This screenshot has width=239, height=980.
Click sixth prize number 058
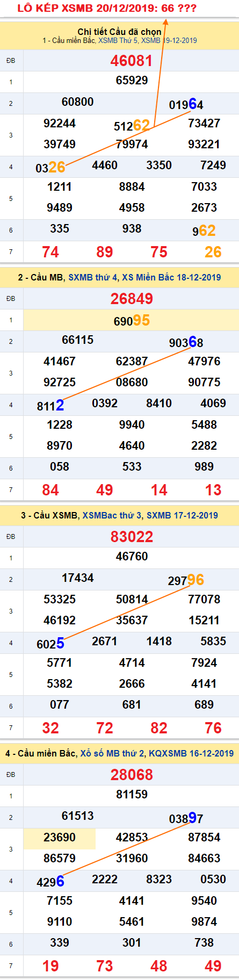[60, 467]
